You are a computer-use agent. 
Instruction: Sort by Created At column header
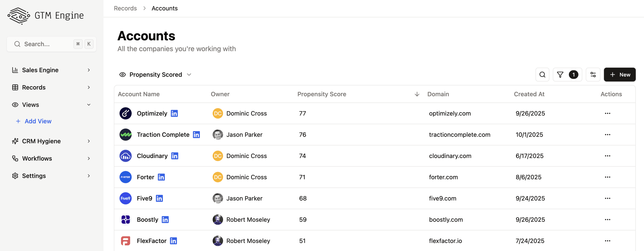[x=529, y=94]
